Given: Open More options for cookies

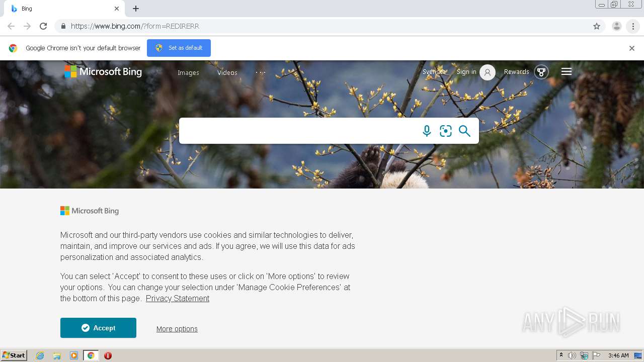Looking at the screenshot, I should [177, 329].
